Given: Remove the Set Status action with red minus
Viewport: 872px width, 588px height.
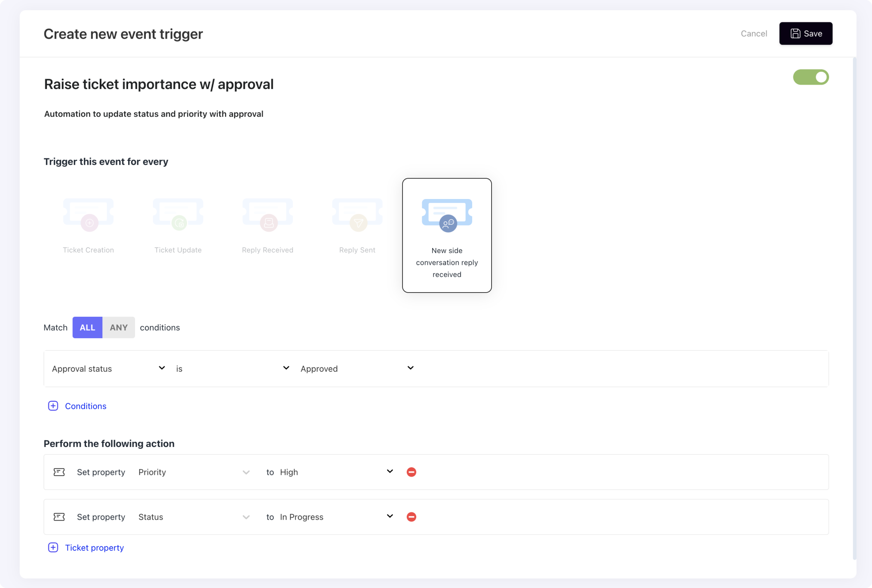Looking at the screenshot, I should tap(411, 517).
